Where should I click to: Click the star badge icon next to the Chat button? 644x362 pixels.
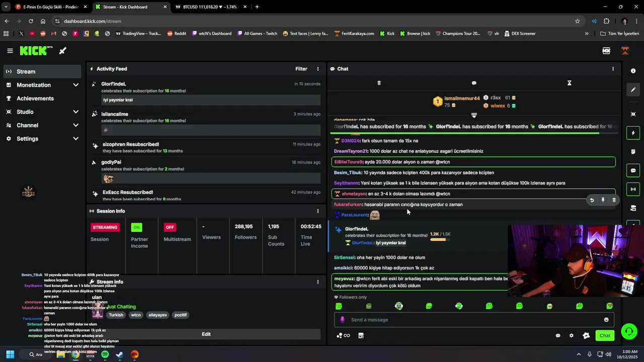coord(586,336)
